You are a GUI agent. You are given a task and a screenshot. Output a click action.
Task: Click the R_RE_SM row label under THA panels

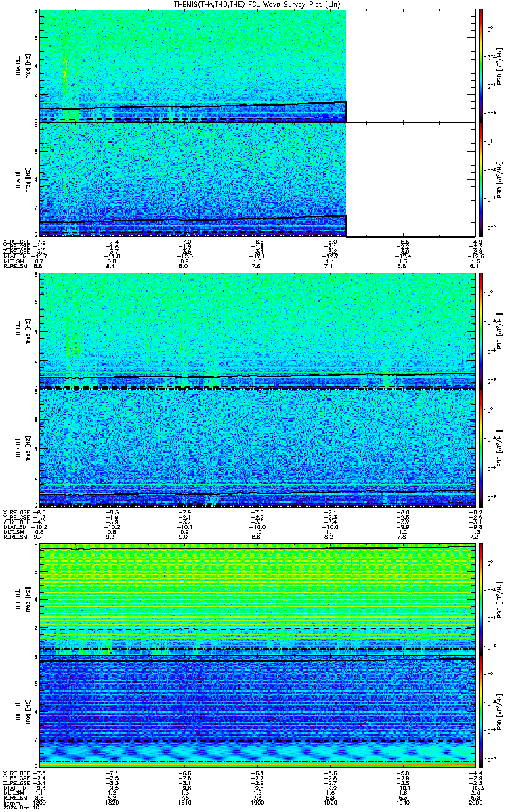pyautogui.click(x=15, y=267)
